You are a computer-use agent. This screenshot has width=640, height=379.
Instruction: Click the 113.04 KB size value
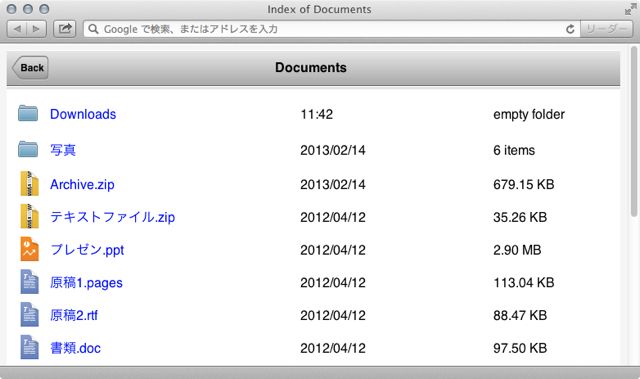pyautogui.click(x=524, y=283)
